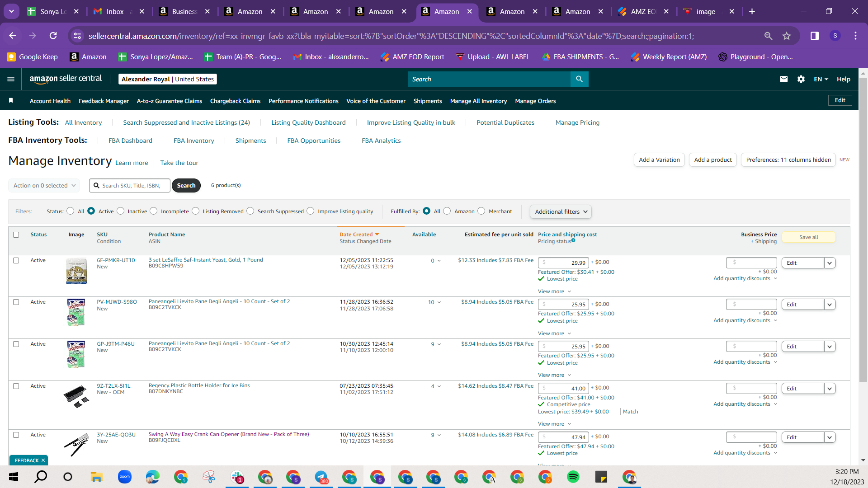868x488 pixels.
Task: Select Fulfilled By Amazon radio button
Action: click(447, 211)
